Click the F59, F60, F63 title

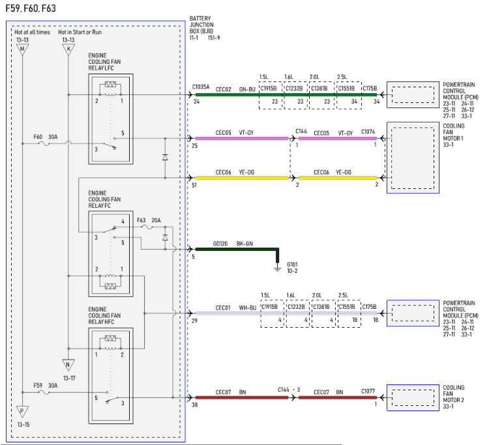tap(31, 8)
